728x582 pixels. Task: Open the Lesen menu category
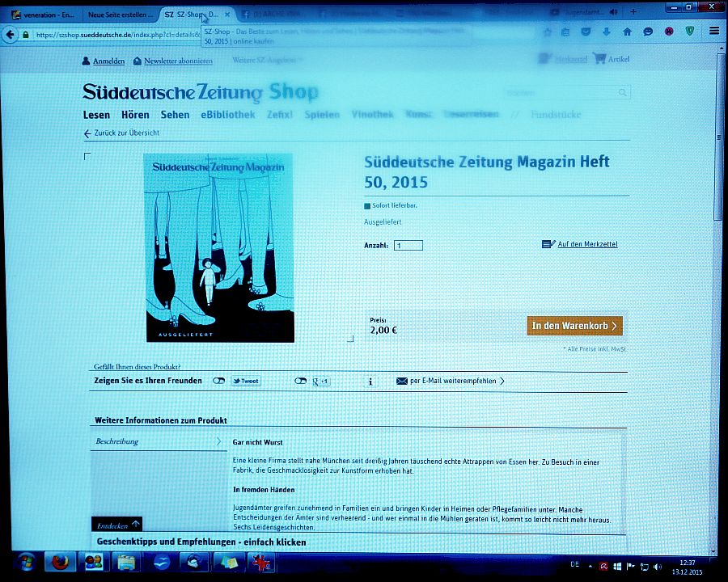click(96, 115)
